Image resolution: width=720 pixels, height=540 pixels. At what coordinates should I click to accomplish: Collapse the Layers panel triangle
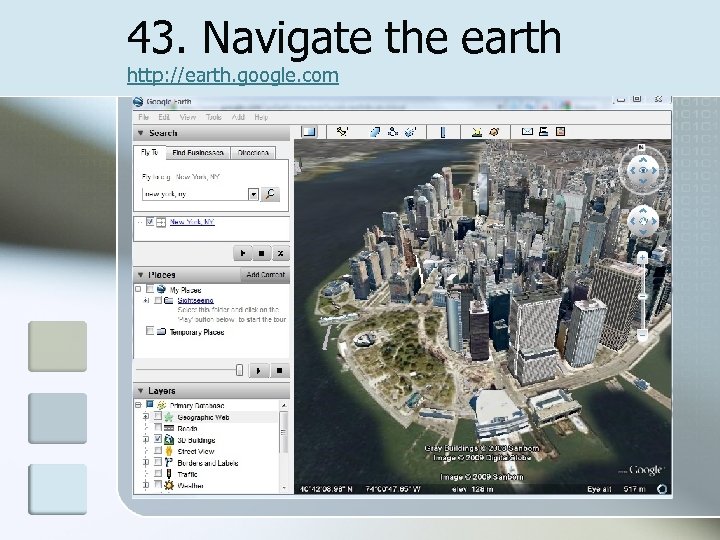pyautogui.click(x=141, y=391)
